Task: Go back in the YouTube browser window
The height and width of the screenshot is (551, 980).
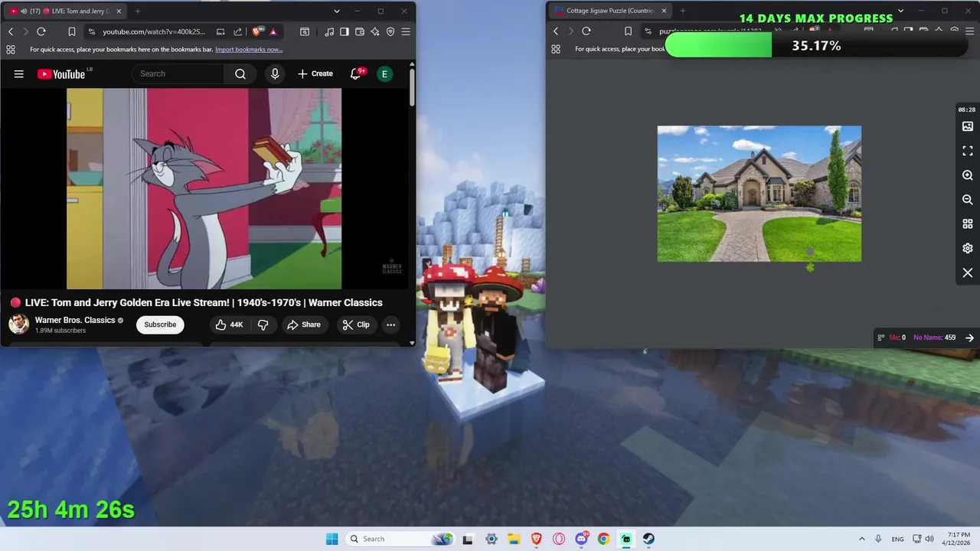Action: pos(11,31)
